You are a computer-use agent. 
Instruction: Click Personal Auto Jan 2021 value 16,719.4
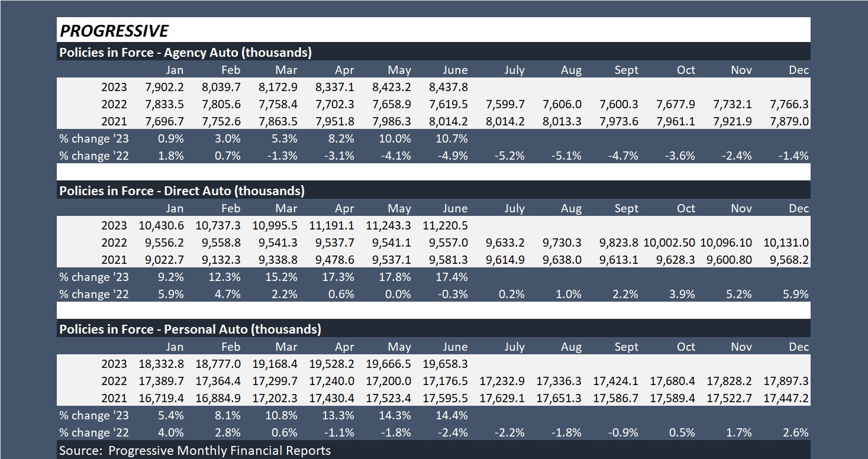(x=161, y=398)
